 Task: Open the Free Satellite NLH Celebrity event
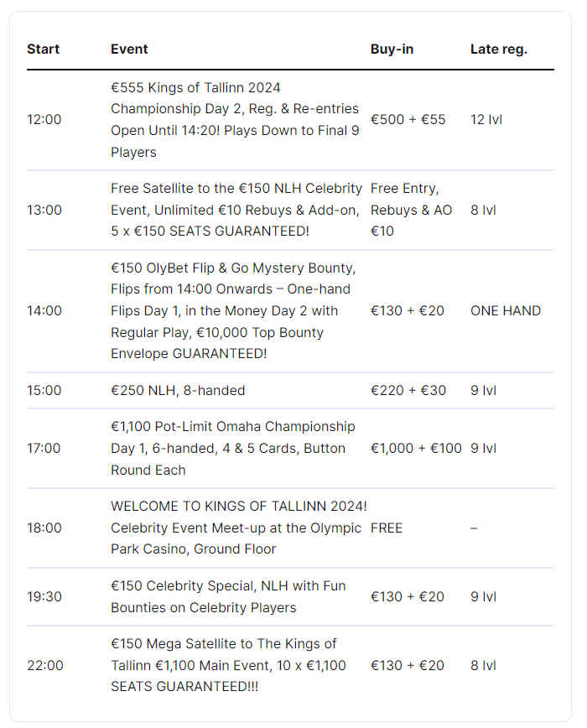(236, 210)
